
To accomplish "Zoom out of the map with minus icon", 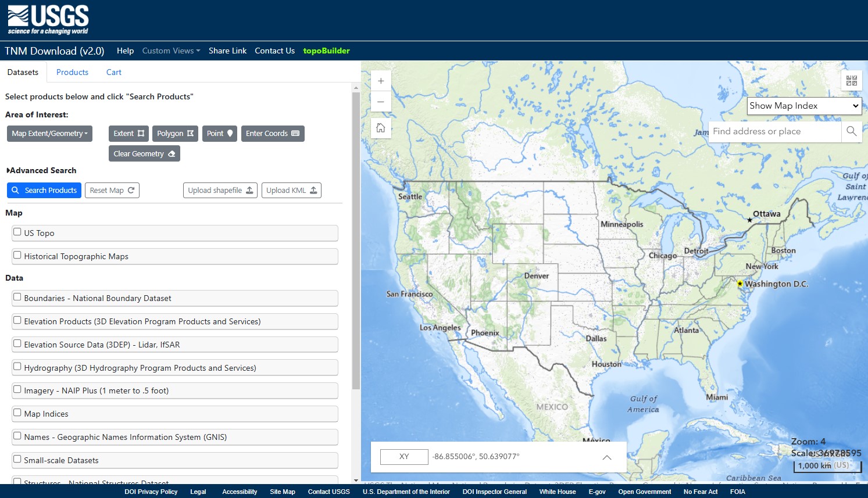I will click(381, 102).
